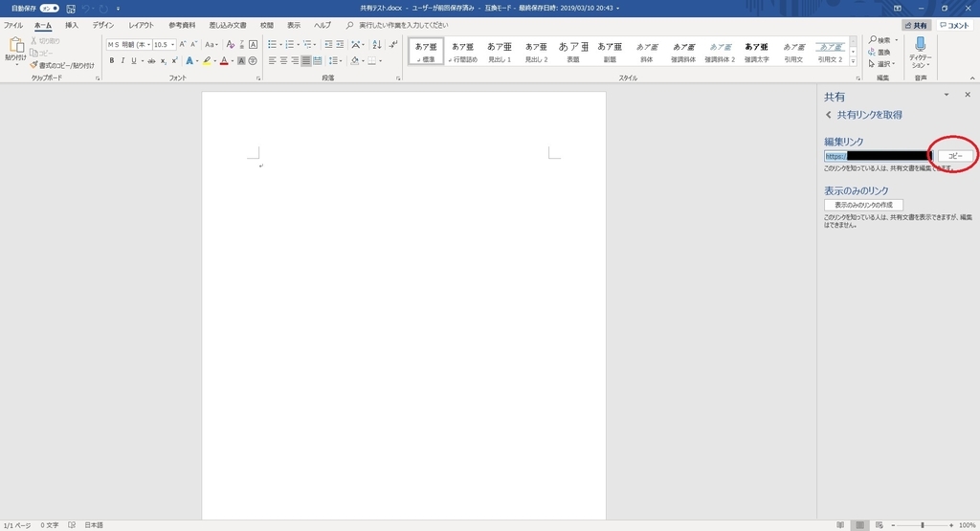This screenshot has height=531, width=980.
Task: Select the 表題 style
Action: 573,52
